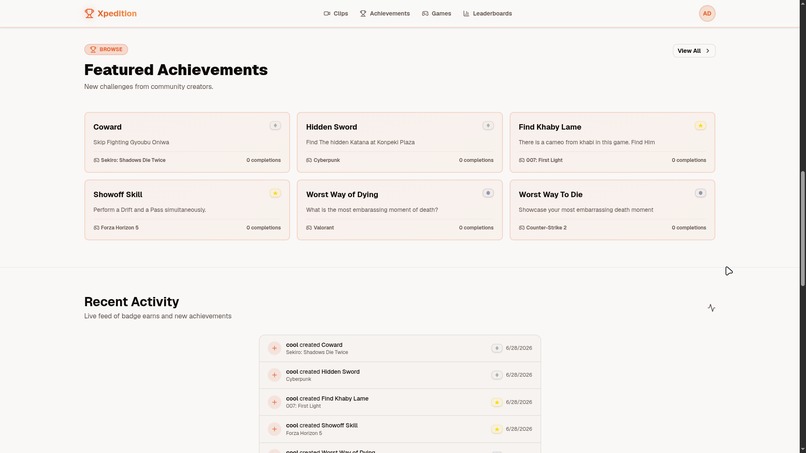
Task: Click '0 completions' on the Coward card
Action: coord(263,160)
